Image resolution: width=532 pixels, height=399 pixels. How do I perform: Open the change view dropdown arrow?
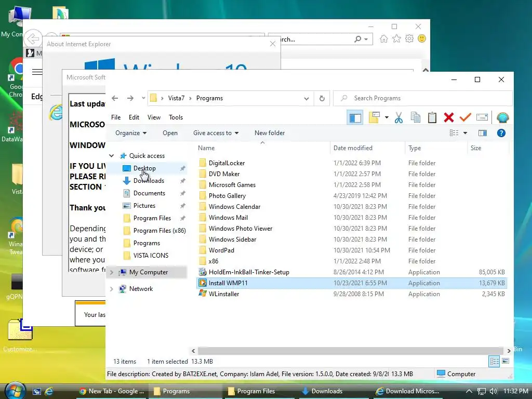point(465,133)
